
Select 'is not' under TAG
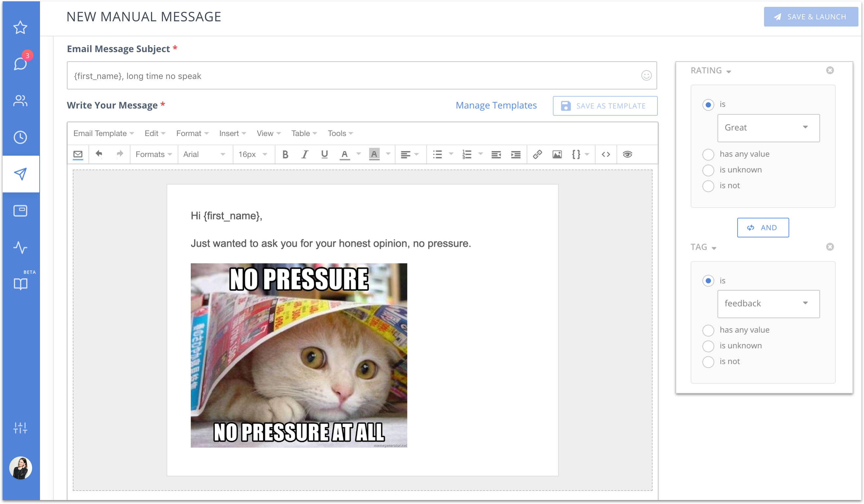coord(708,362)
